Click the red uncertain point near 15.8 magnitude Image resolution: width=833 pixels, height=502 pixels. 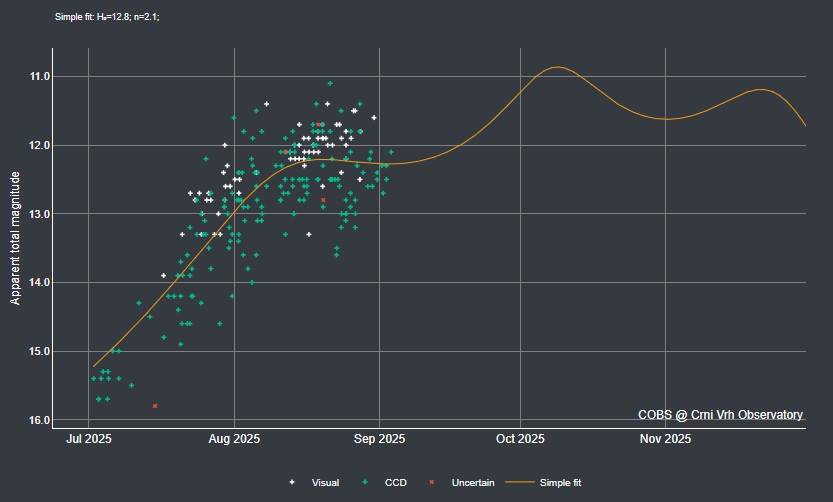[x=155, y=406]
